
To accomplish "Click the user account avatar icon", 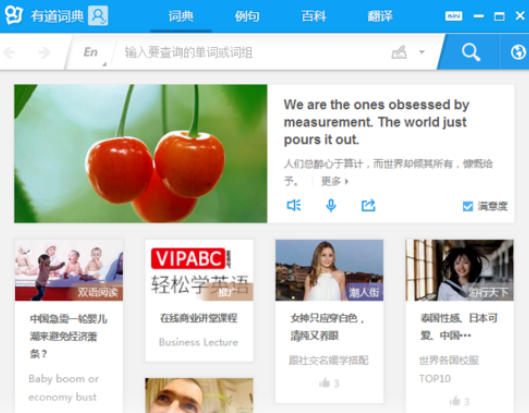I will pos(98,16).
